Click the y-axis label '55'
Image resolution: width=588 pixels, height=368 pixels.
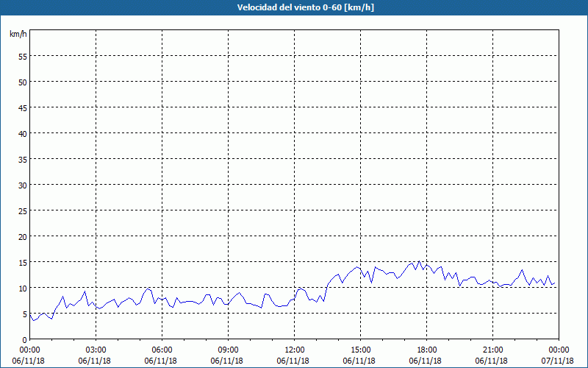(x=23, y=57)
